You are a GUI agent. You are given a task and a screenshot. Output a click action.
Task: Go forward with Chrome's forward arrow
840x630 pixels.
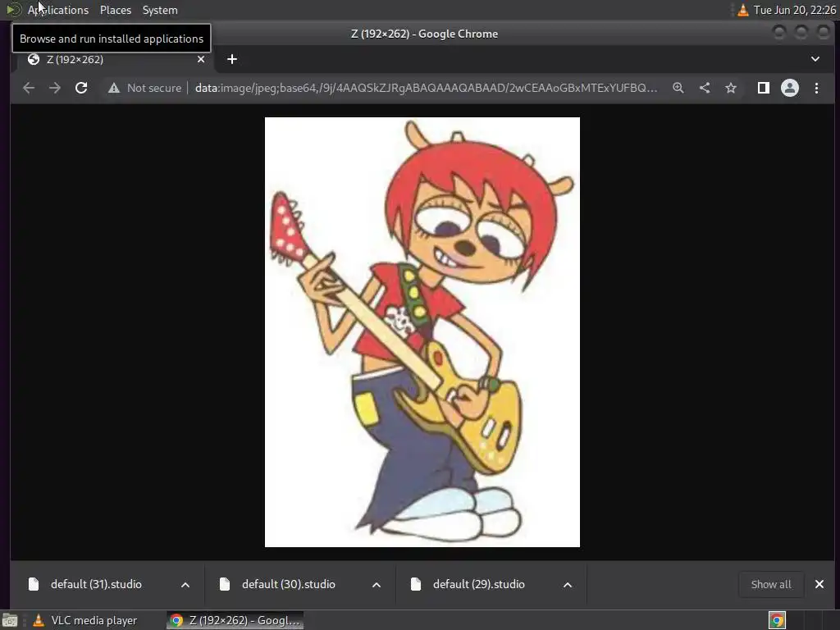point(55,88)
